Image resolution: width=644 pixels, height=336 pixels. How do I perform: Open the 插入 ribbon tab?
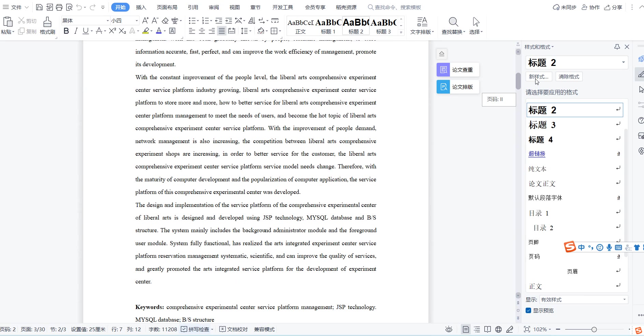(x=141, y=7)
